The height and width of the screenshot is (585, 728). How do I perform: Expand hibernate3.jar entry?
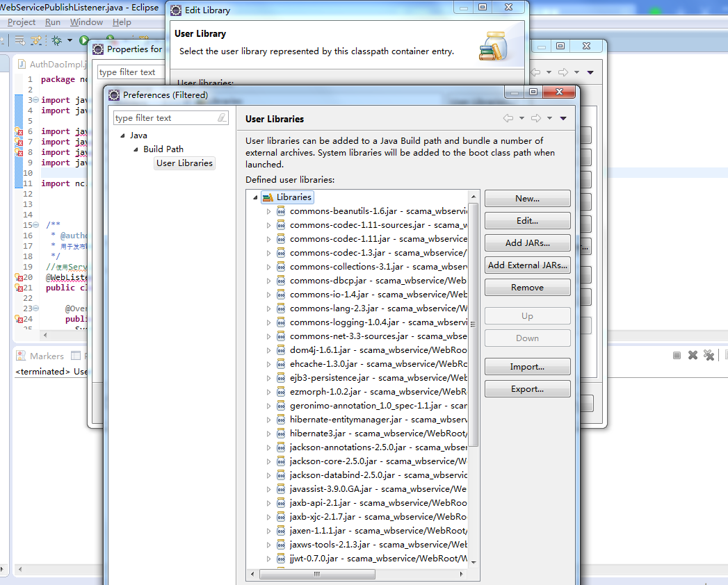coord(268,434)
